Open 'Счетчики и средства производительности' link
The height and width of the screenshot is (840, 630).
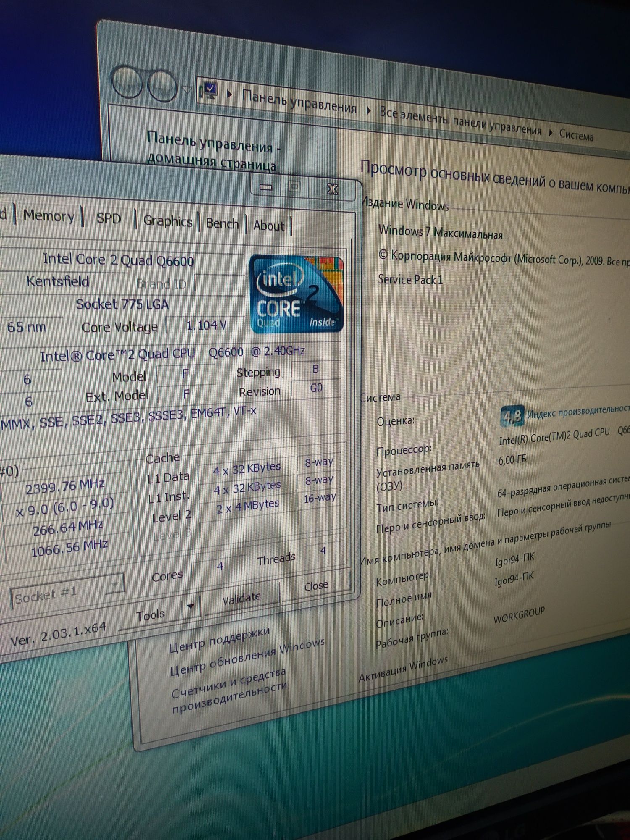(x=229, y=690)
